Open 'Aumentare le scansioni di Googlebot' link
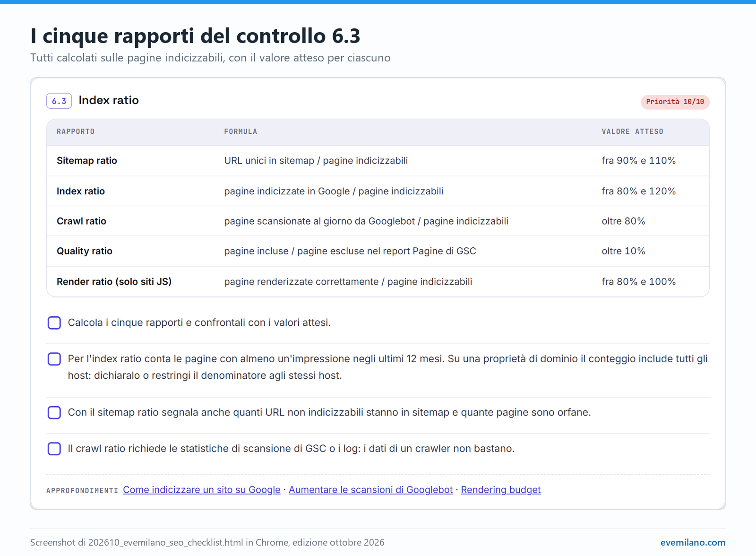The image size is (756, 556). coord(370,490)
